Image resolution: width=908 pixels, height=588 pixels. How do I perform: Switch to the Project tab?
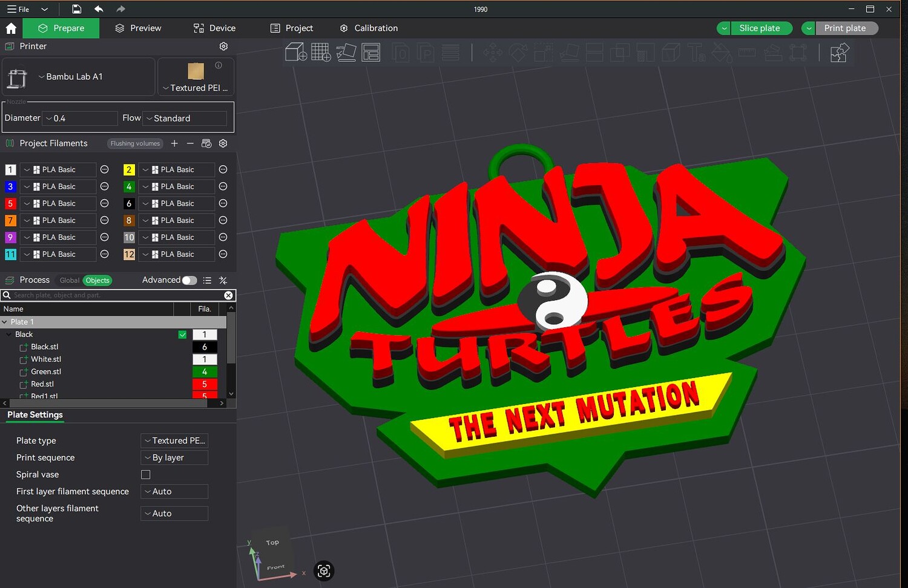point(292,28)
